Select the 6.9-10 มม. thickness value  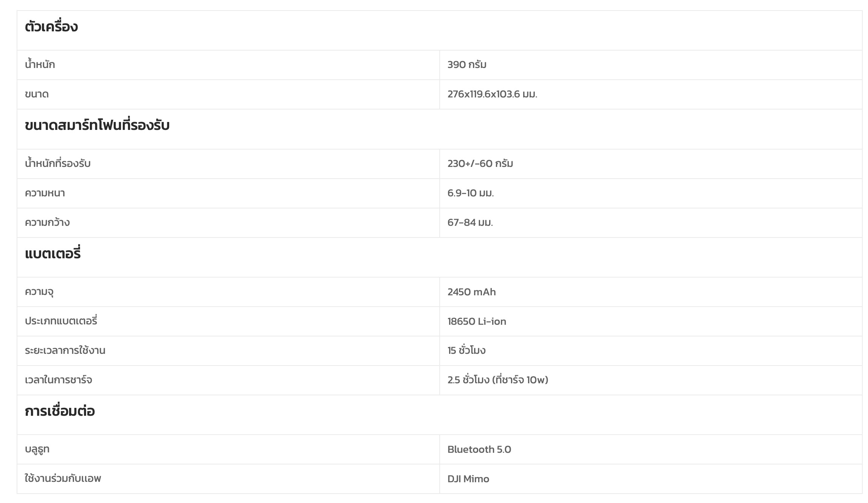(471, 193)
